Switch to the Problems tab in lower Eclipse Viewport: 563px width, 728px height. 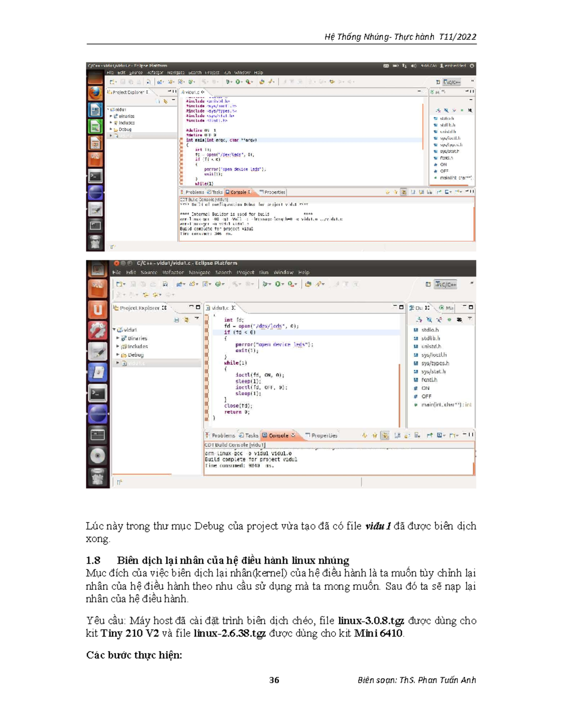[220, 435]
